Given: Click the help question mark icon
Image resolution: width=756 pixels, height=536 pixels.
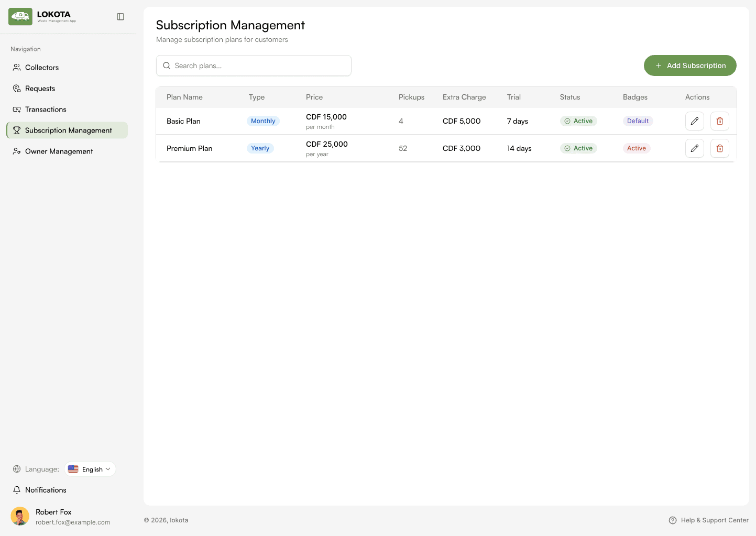Looking at the screenshot, I should [673, 520].
